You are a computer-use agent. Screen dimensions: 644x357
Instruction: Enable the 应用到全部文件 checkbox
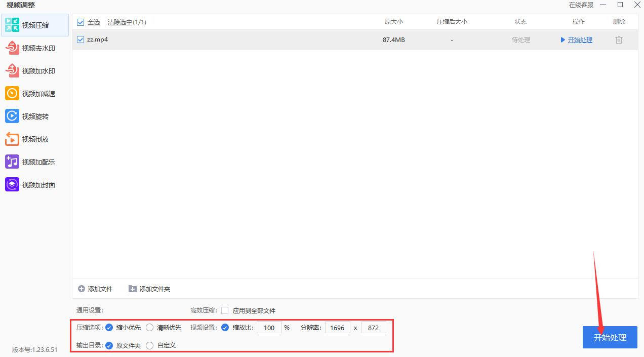pyautogui.click(x=225, y=310)
